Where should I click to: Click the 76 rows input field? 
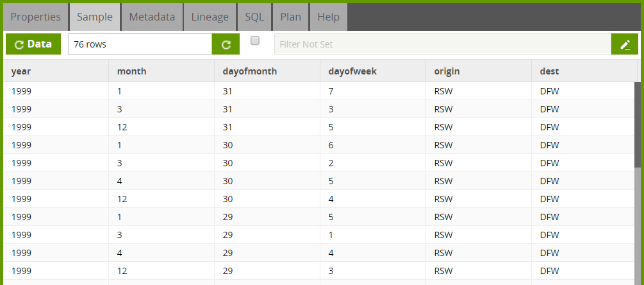click(x=140, y=44)
